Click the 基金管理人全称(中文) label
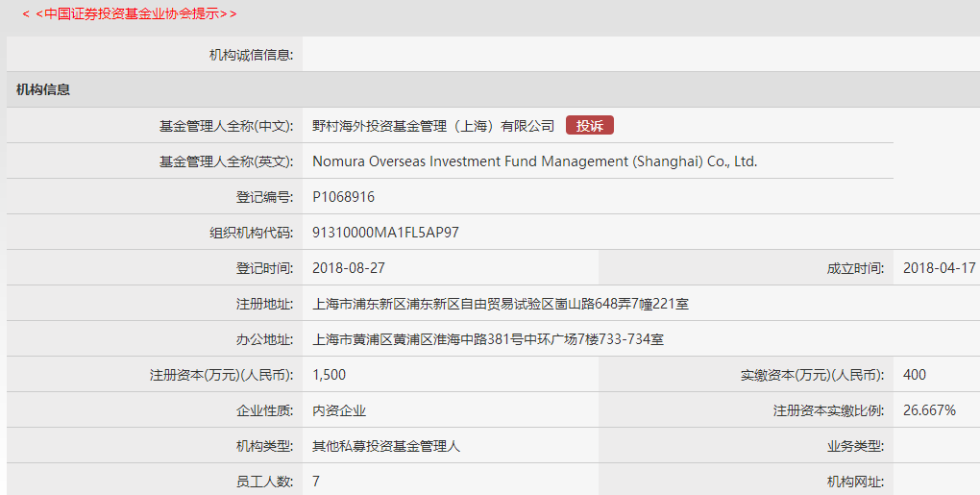Screen dimensions: 980x495 [226, 126]
